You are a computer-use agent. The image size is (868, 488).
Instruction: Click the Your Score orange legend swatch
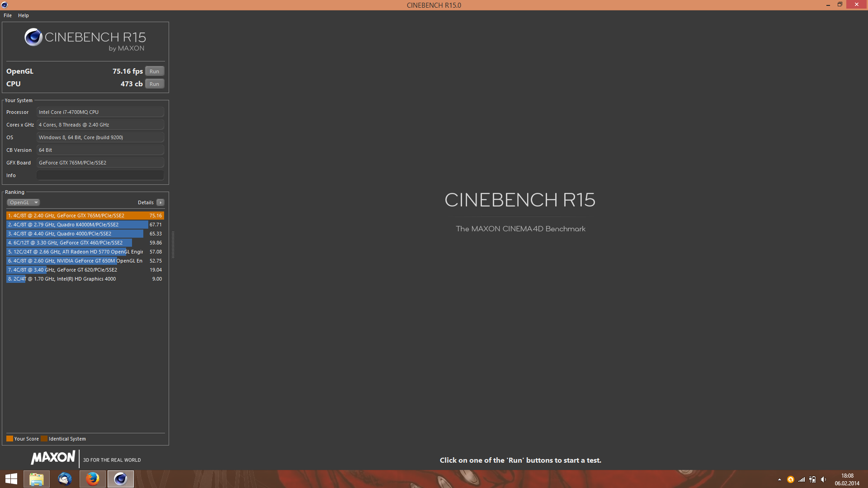pyautogui.click(x=9, y=439)
